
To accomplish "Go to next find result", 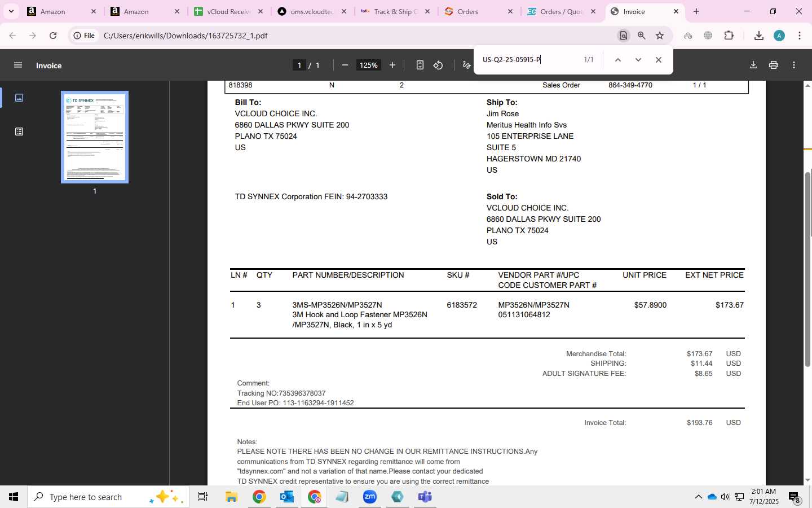I will [x=638, y=60].
